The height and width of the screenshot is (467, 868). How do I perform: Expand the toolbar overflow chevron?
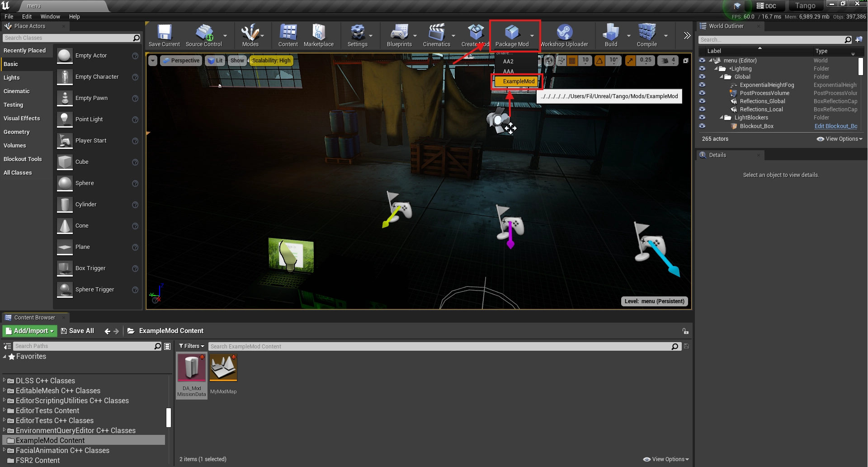tap(687, 36)
